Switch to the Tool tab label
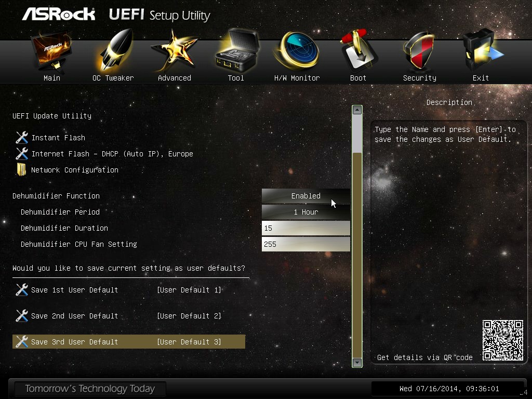 pos(236,78)
